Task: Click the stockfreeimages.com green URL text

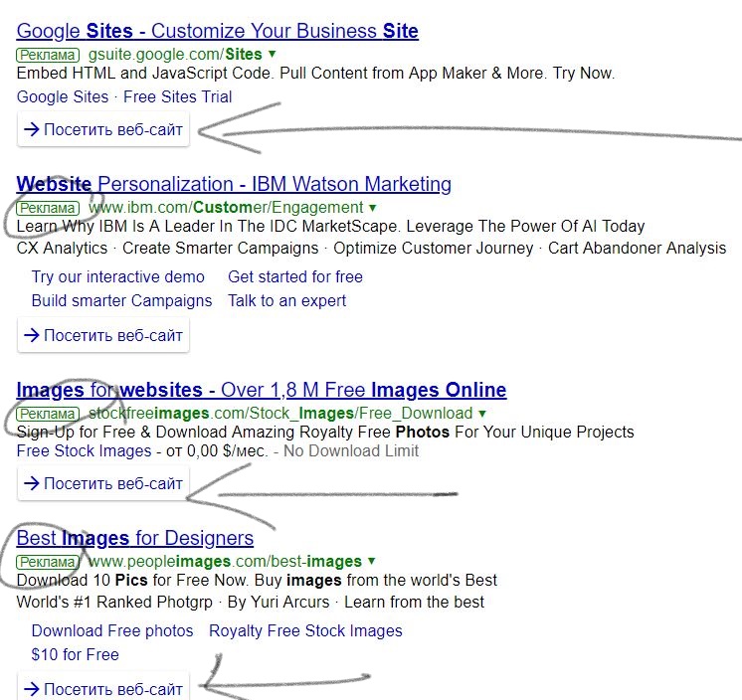Action: (280, 414)
